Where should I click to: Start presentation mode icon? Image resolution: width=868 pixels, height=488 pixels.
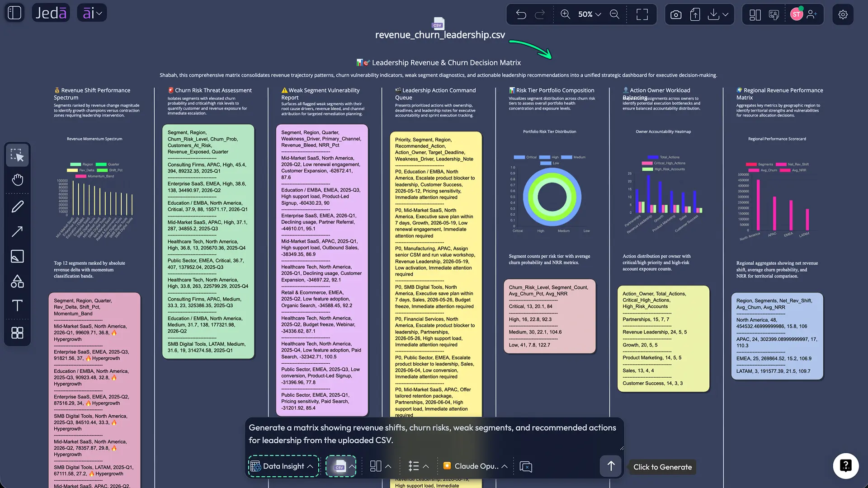[x=774, y=14]
